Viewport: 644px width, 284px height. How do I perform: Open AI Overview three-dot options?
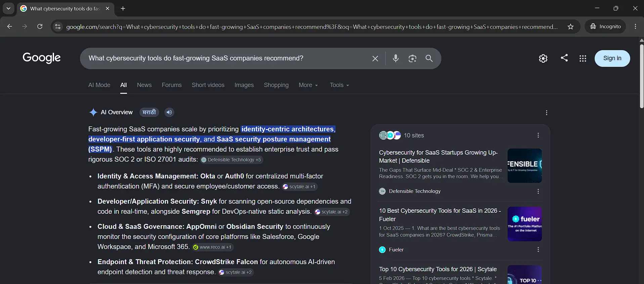coord(547,113)
